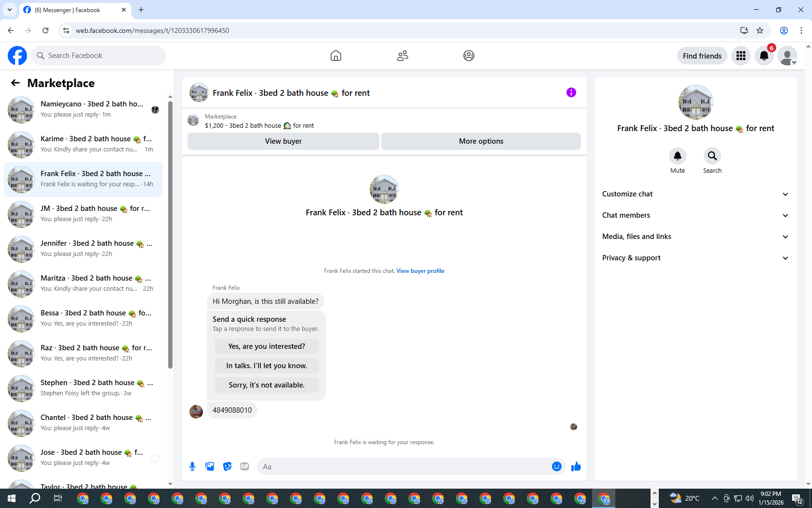This screenshot has width=812, height=508.
Task: Expand Media, files and links section
Action: tap(696, 237)
